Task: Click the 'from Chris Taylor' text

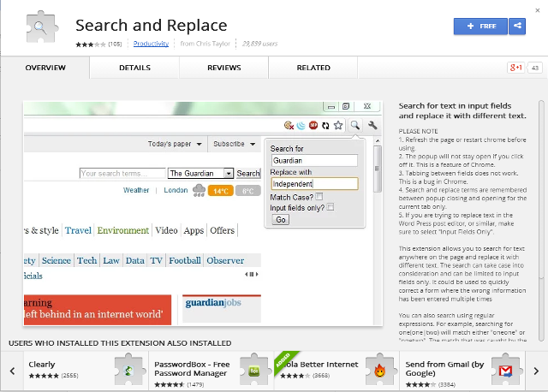Action: tap(205, 44)
